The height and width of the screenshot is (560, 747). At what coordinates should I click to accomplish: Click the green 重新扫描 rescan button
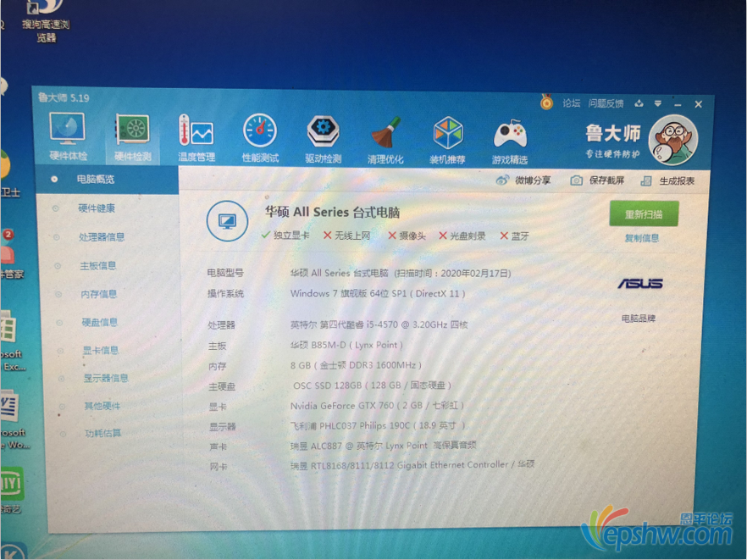pyautogui.click(x=644, y=214)
